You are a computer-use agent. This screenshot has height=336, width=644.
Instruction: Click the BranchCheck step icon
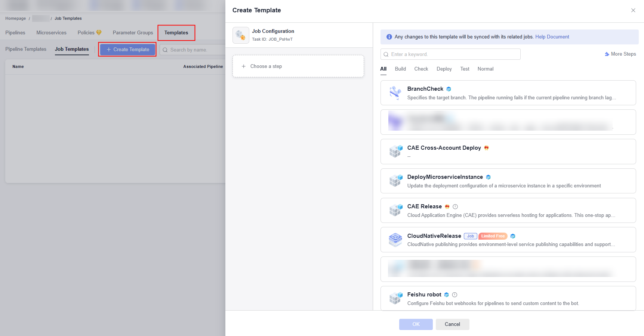click(395, 93)
